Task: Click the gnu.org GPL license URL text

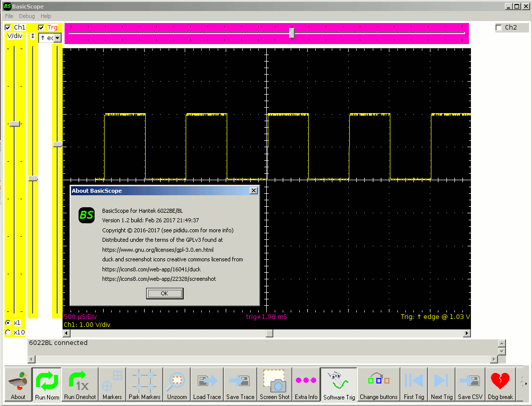Action: click(x=158, y=250)
